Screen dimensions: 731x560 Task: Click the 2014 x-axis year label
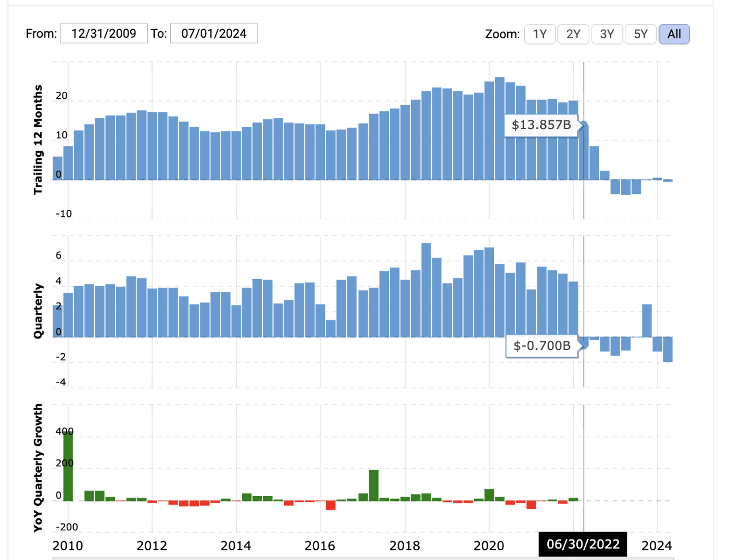tap(236, 546)
